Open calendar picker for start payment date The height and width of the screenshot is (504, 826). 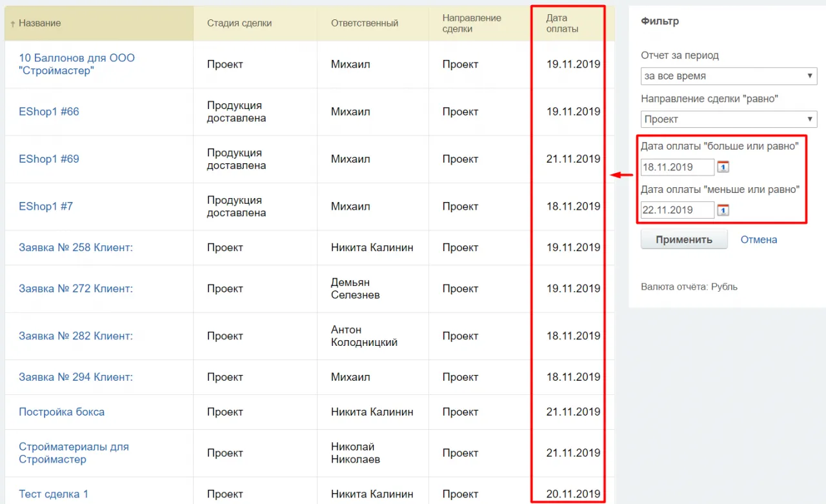tap(723, 167)
